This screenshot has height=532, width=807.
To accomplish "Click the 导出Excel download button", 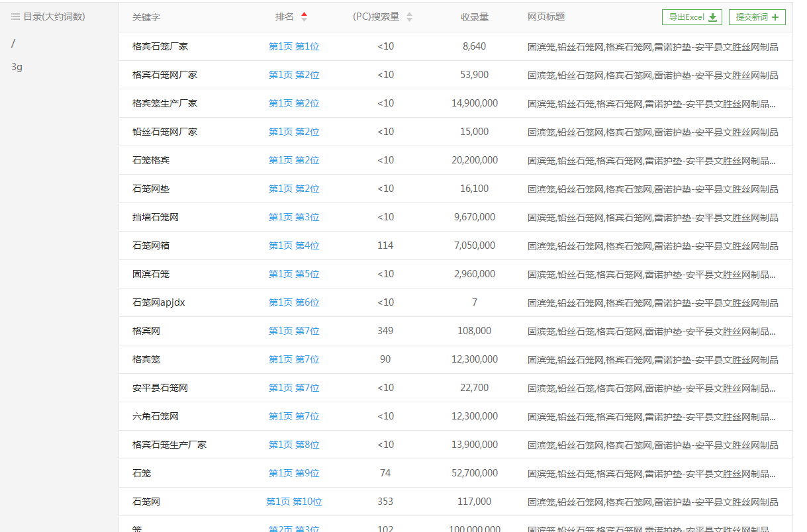I will (x=692, y=17).
